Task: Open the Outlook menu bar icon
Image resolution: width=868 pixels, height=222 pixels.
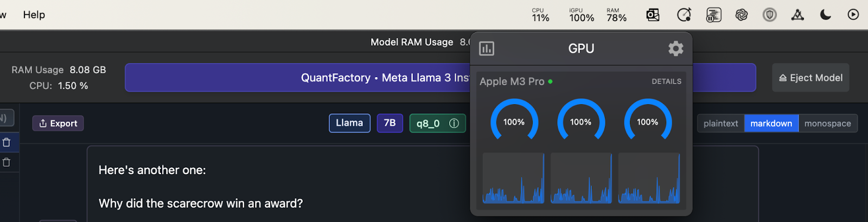Action: (x=653, y=15)
